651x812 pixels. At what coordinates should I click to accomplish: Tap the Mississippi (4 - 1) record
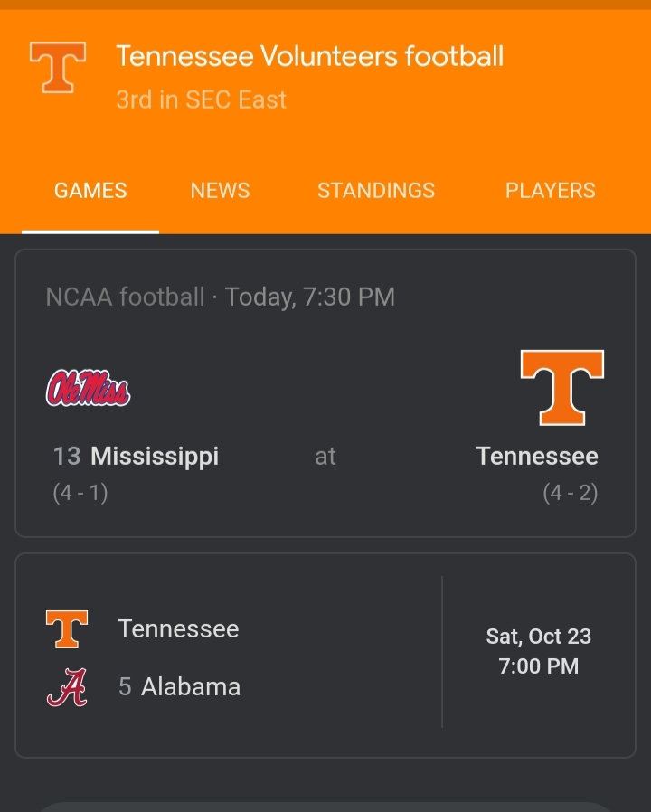pyautogui.click(x=80, y=494)
